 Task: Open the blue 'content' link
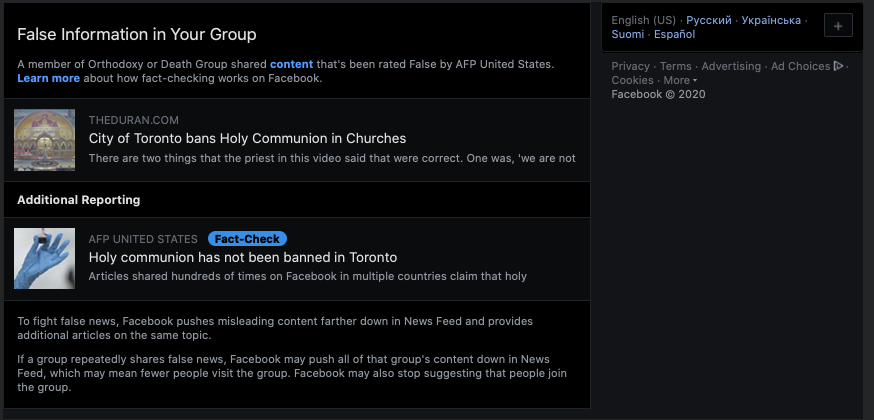292,64
